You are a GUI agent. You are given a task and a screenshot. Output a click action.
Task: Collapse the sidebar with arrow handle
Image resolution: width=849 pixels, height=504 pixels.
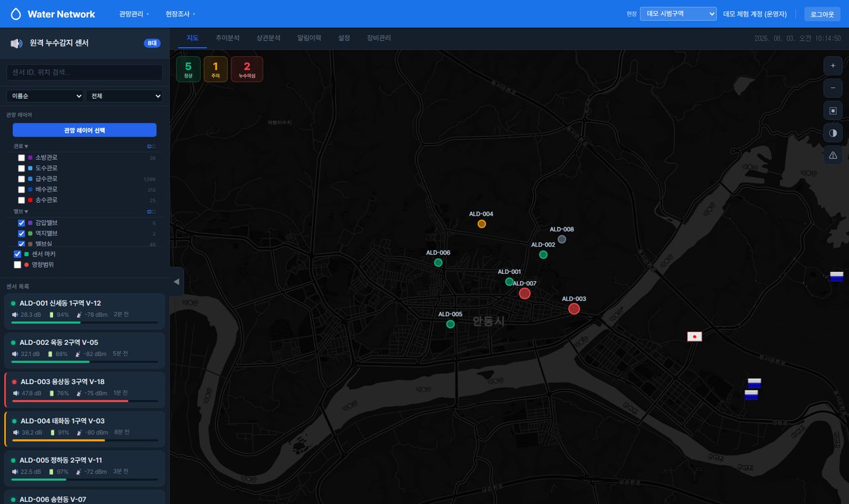coord(176,282)
